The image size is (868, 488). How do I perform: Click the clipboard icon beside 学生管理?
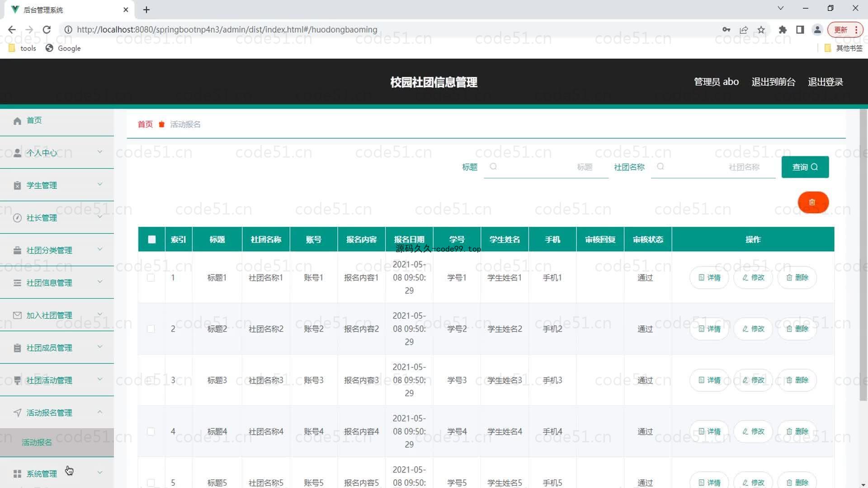click(x=17, y=185)
